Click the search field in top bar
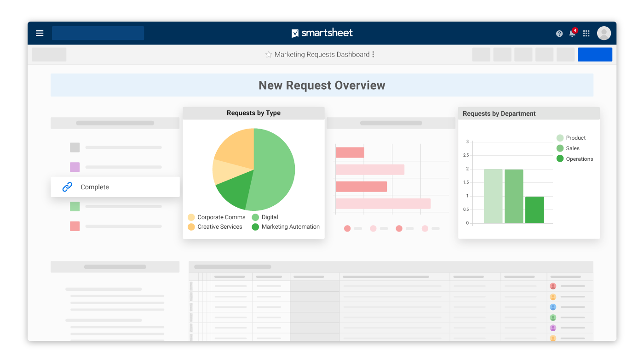Screen dimensions: 644x362 [98, 33]
